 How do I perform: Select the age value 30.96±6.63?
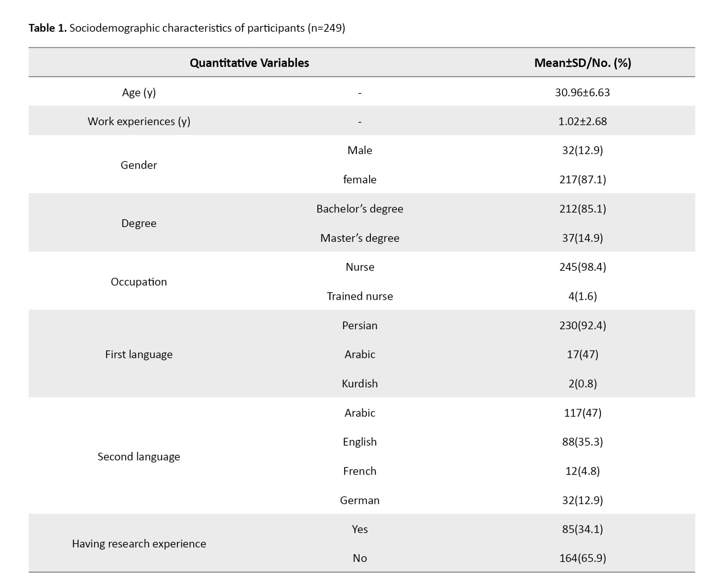click(582, 92)
